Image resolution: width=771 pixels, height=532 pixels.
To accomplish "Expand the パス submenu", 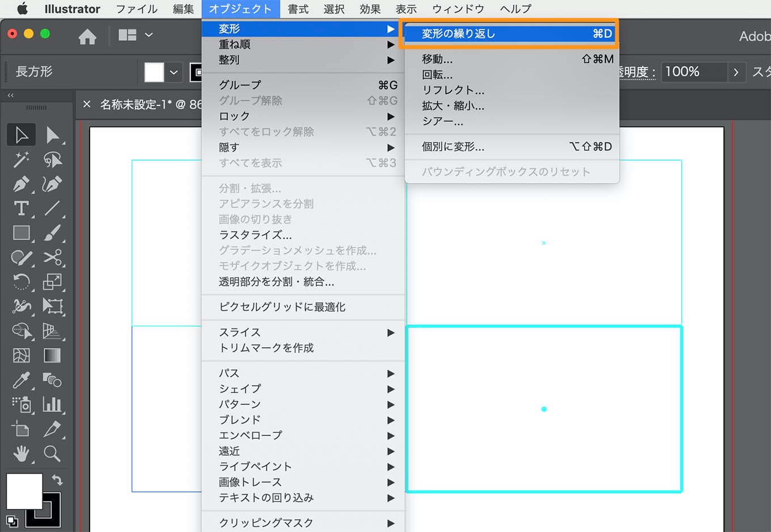I will [303, 373].
